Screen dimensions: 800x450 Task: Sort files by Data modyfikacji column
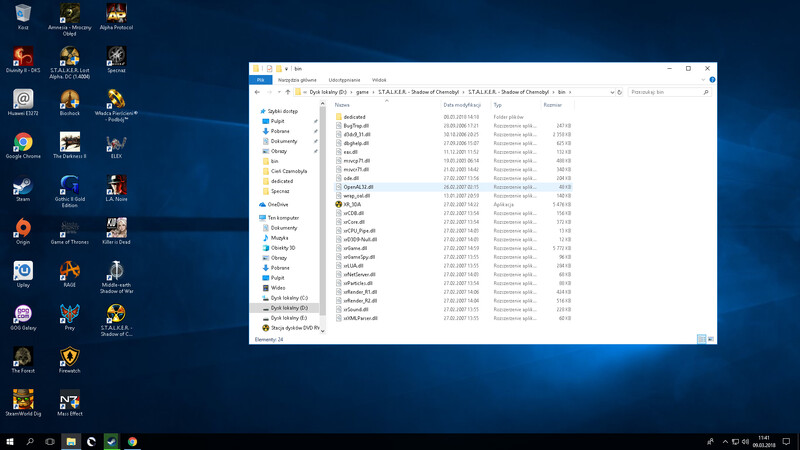462,105
